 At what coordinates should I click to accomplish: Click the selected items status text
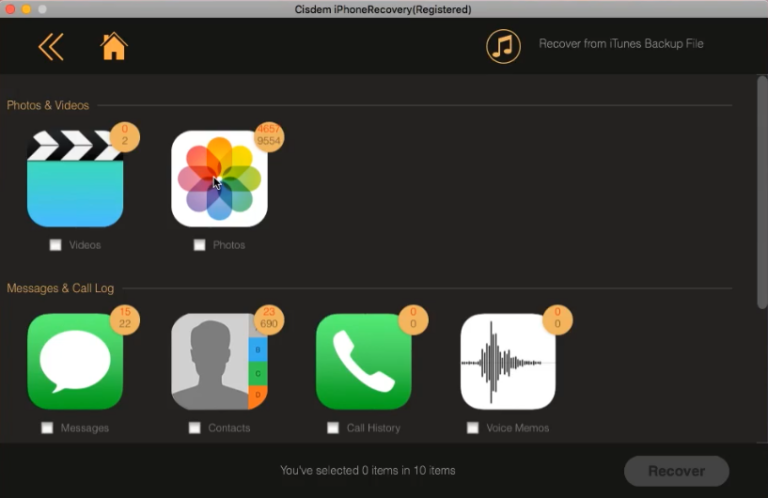click(368, 471)
